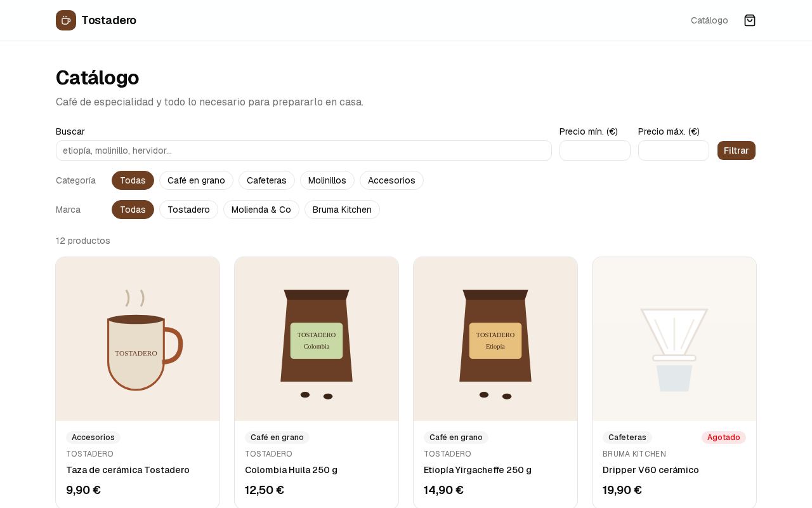Click the 12,50 € Colombia price
The image size is (812, 508).
click(x=265, y=490)
